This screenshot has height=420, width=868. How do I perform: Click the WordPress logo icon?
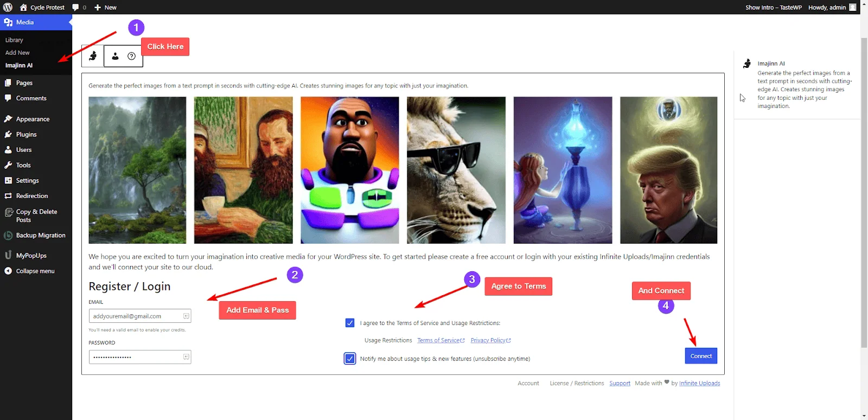(x=8, y=7)
